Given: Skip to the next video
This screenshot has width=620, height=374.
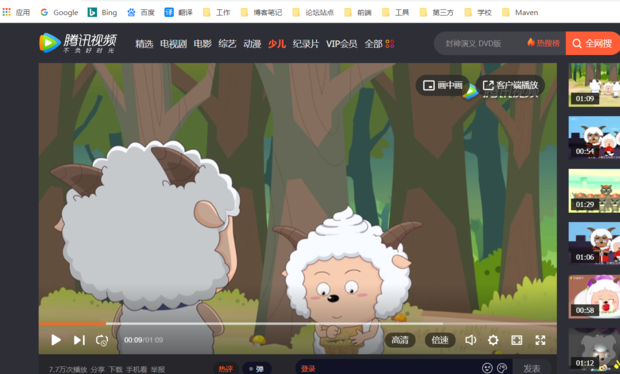Looking at the screenshot, I should click(79, 340).
